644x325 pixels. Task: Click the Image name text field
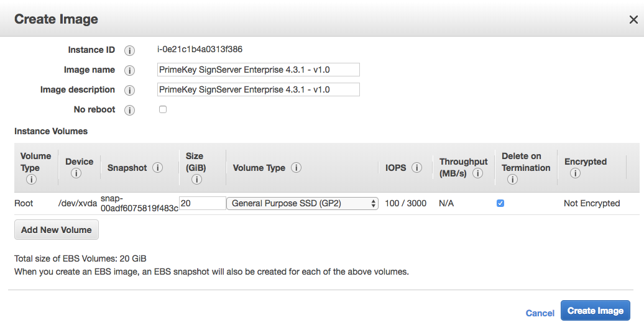(258, 70)
